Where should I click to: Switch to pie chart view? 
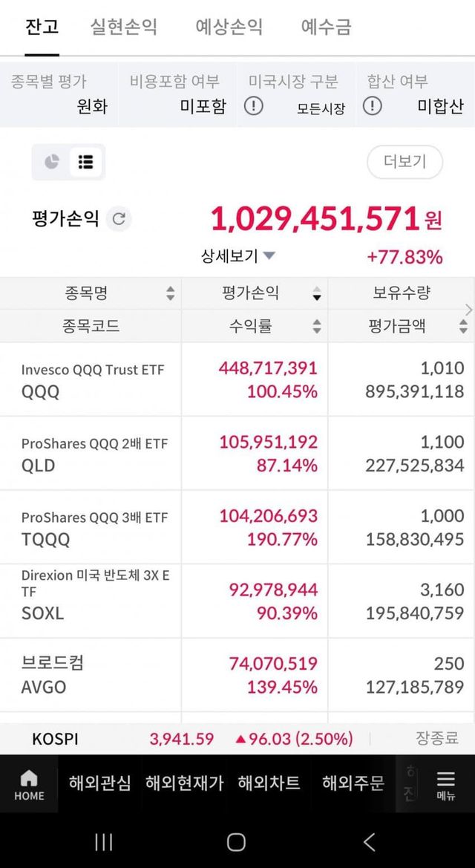click(x=51, y=162)
